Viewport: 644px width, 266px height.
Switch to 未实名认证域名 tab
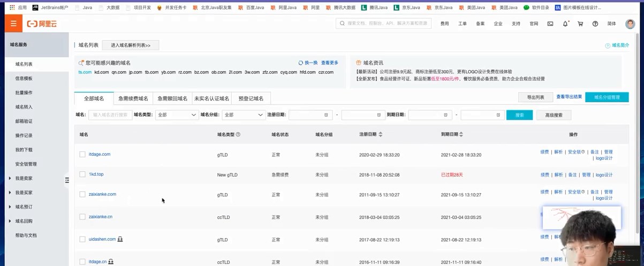[x=211, y=98]
